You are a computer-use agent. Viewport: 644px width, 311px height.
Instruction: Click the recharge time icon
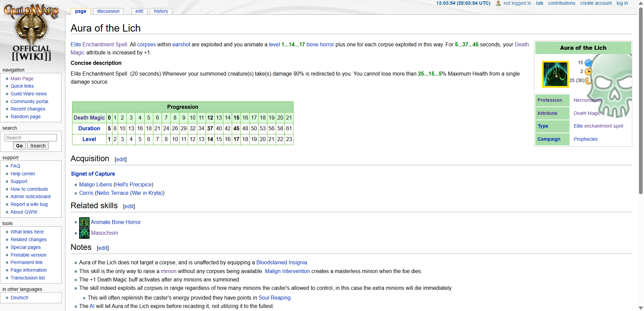point(588,80)
